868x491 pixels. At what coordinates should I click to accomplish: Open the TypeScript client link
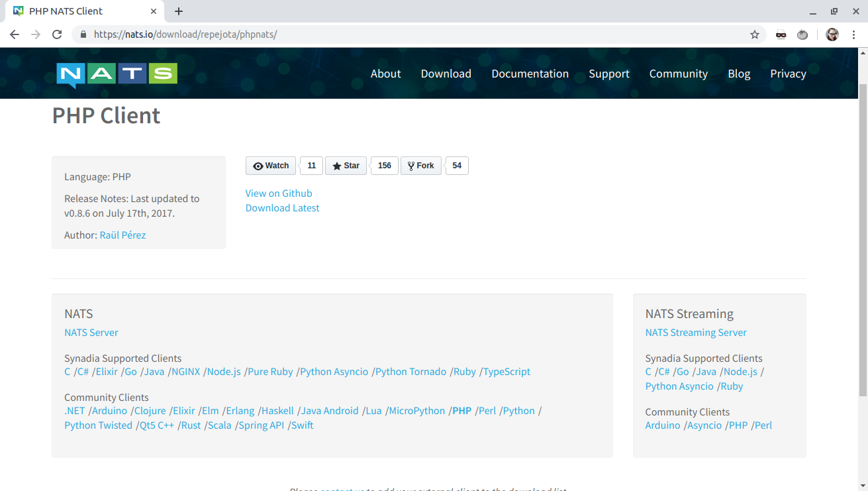(x=506, y=372)
